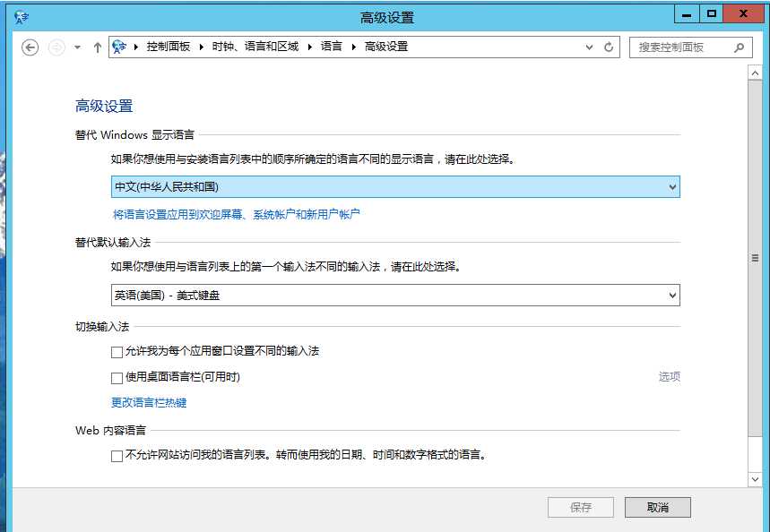Open address bar history dropdown

(x=589, y=47)
